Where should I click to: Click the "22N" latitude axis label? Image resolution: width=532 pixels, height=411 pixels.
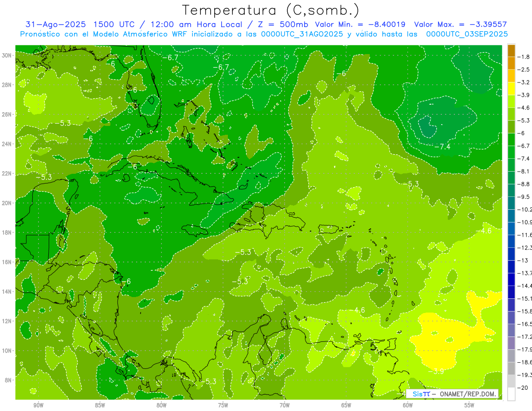8,173
